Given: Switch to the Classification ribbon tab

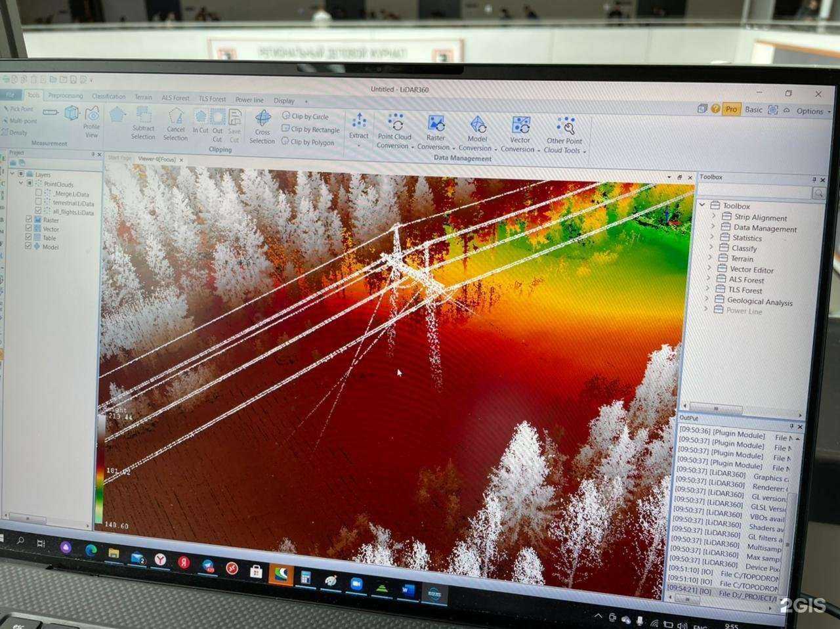Looking at the screenshot, I should coord(108,97).
